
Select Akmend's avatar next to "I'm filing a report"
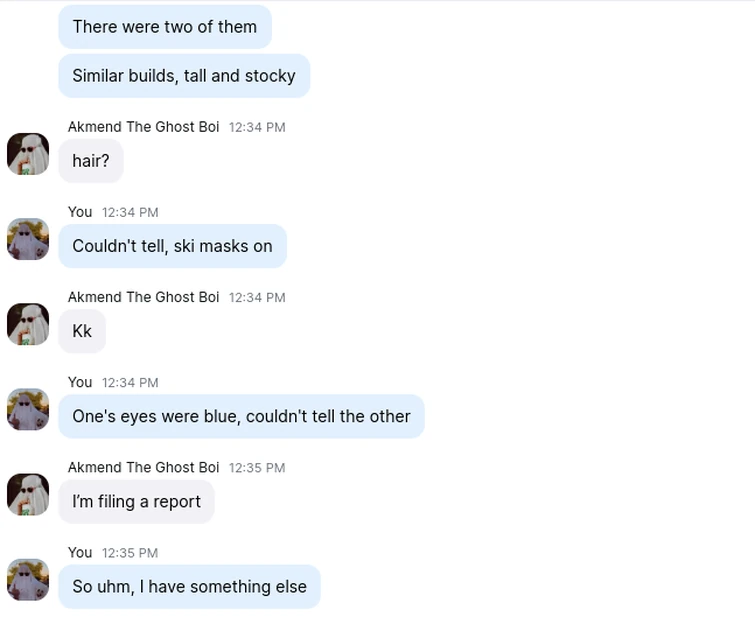pyautogui.click(x=28, y=494)
